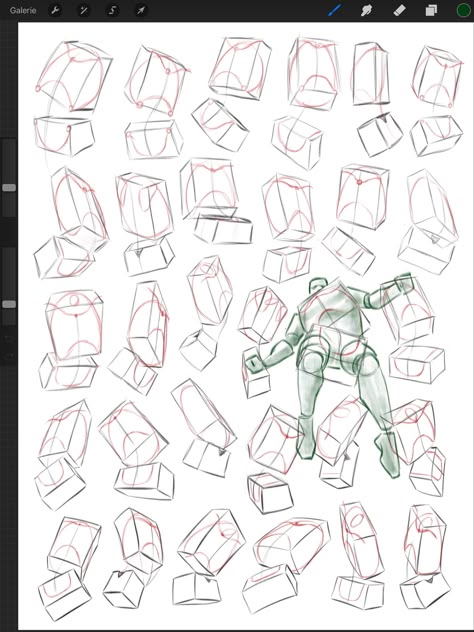Screen dimensions: 474x632
Task: Click the green mannequin's raised hand
Action: pyautogui.click(x=404, y=281)
